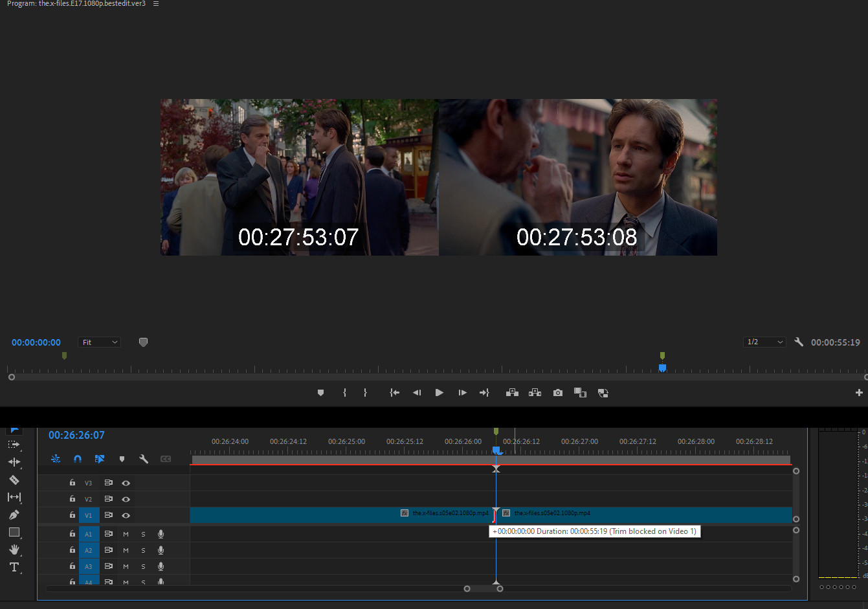This screenshot has height=609, width=868.
Task: Open timeline display settings wrench
Action: (x=144, y=459)
